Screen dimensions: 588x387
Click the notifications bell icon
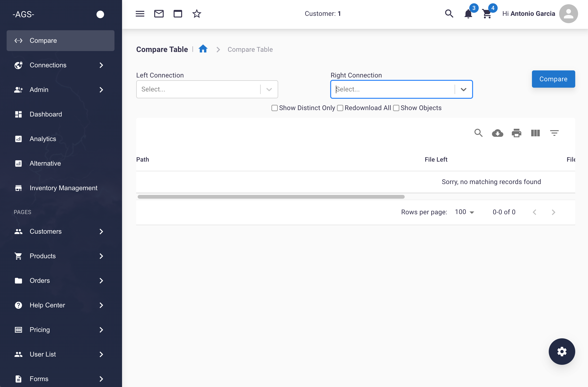coord(468,14)
